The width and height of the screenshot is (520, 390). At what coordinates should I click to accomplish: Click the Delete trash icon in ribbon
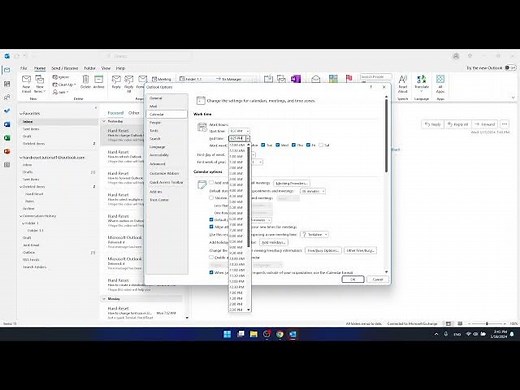coord(85,82)
